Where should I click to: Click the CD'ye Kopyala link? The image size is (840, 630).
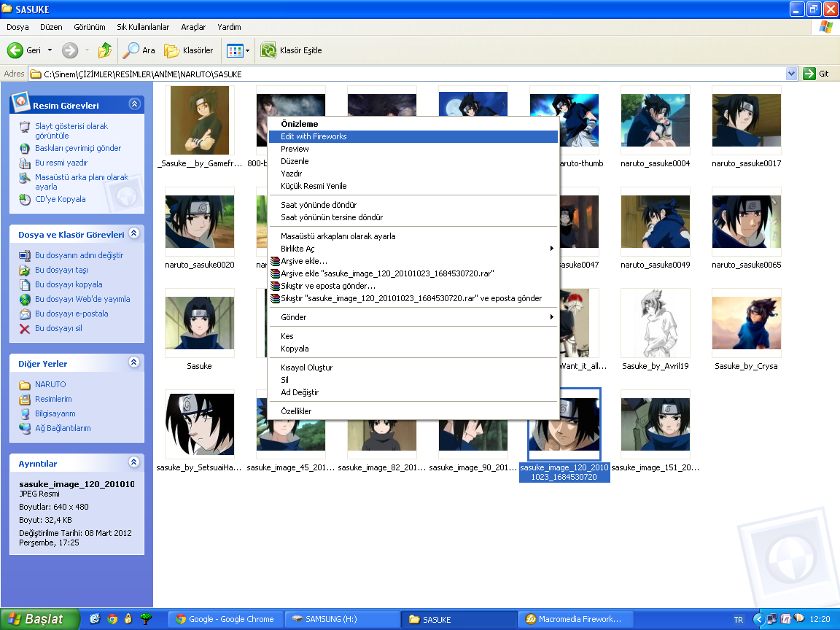(60, 199)
